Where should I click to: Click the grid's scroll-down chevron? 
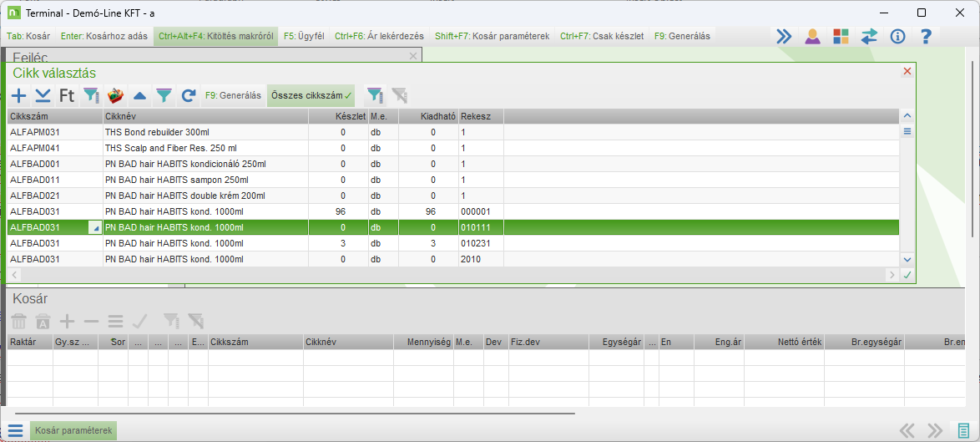click(x=907, y=260)
